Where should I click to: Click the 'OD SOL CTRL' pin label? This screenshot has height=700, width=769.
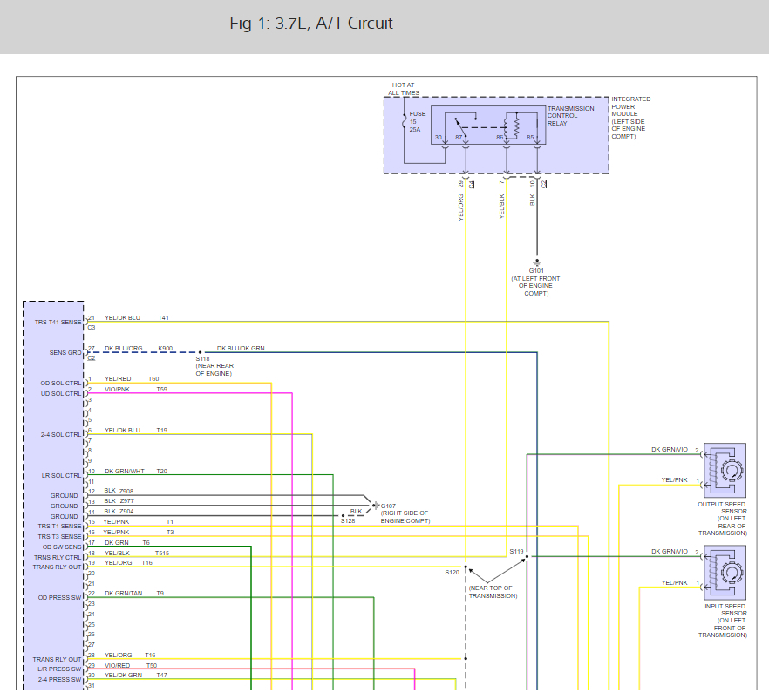tap(61, 383)
